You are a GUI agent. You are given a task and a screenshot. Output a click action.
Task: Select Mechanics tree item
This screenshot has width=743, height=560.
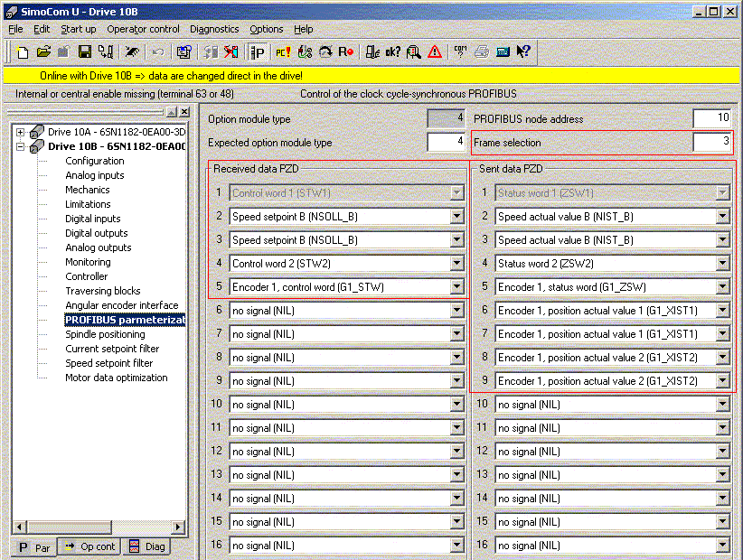tap(87, 190)
